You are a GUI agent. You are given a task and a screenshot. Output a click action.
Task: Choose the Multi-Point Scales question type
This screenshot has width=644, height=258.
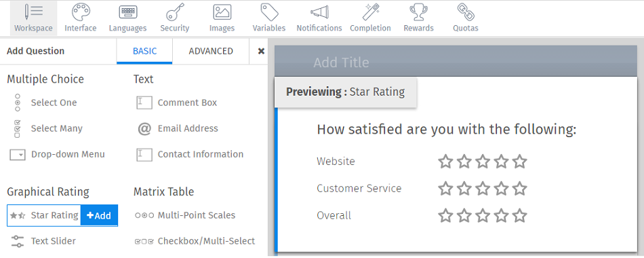point(185,215)
